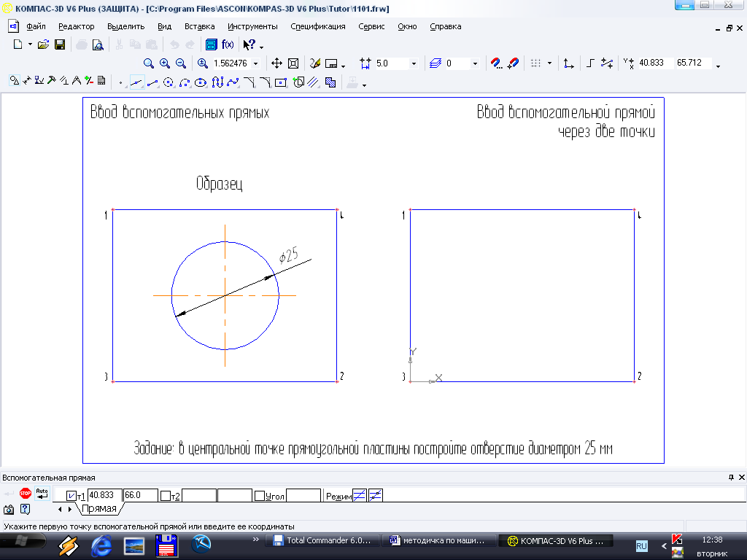Select the hatch fill tool
747x560 pixels.
coord(330,83)
